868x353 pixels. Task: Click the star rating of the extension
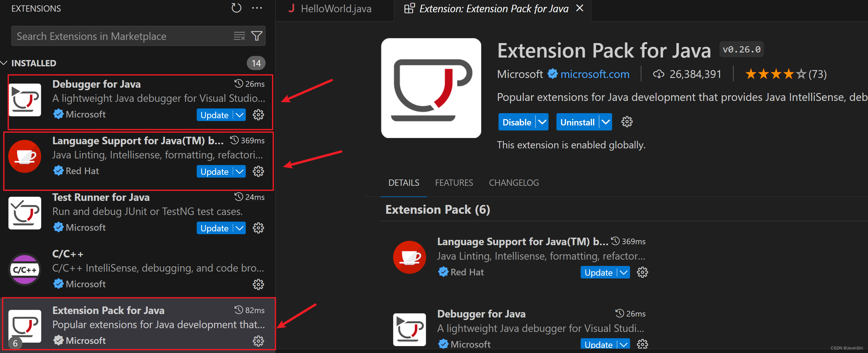pos(775,74)
